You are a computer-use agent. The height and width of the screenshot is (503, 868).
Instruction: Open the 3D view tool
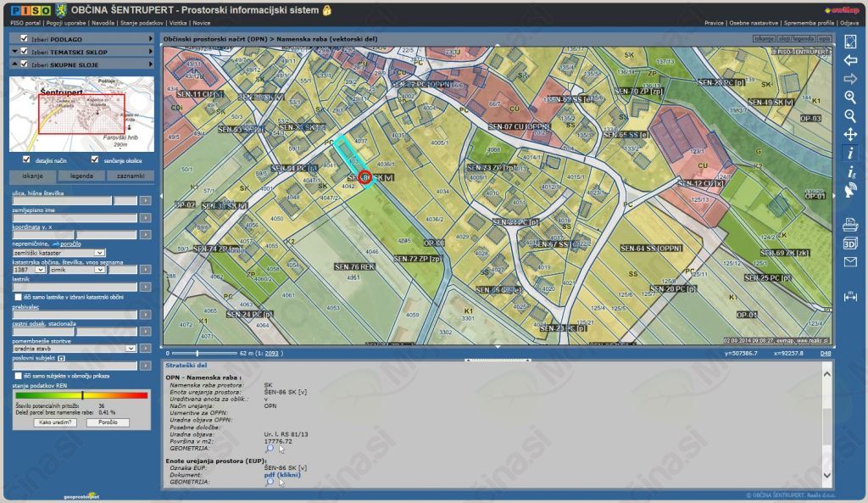click(x=850, y=243)
